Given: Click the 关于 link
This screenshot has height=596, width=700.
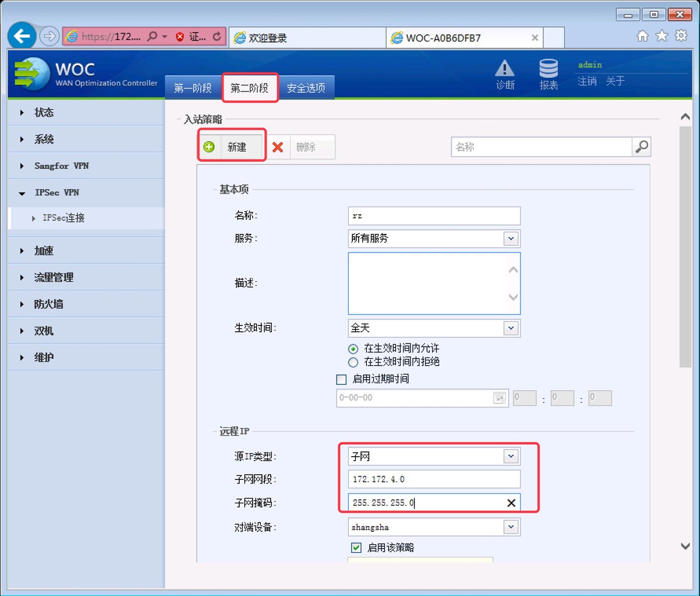Looking at the screenshot, I should [x=614, y=82].
